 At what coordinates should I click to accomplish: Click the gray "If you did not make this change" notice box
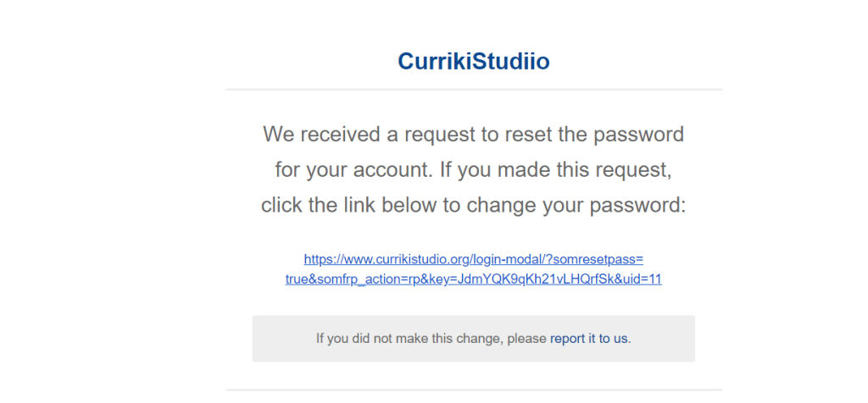point(473,339)
